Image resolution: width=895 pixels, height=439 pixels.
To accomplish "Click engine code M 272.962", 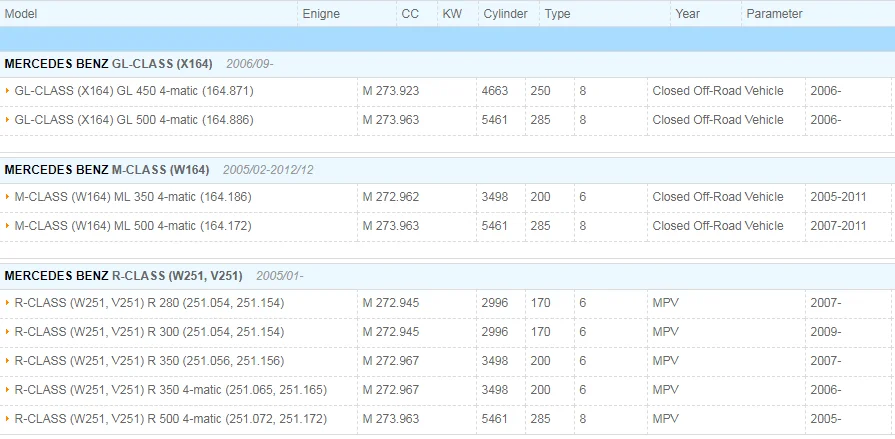I will pos(391,197).
